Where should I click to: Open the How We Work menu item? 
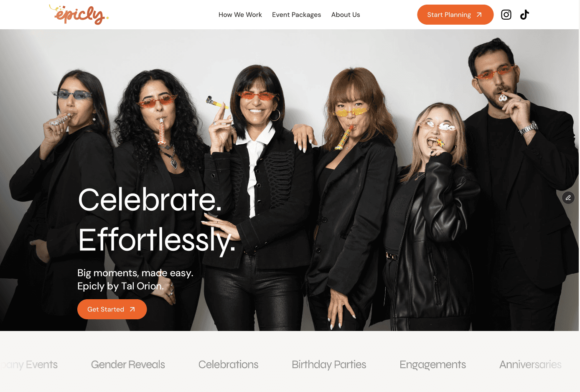click(240, 15)
